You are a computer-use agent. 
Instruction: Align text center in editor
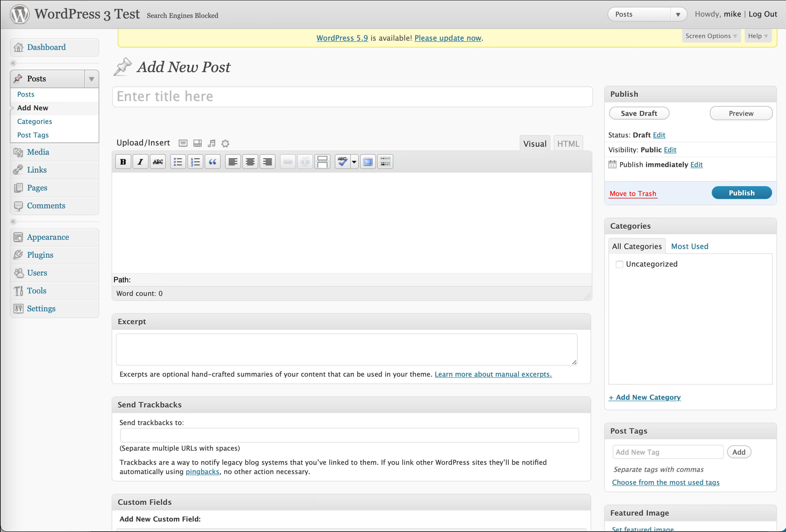(250, 162)
